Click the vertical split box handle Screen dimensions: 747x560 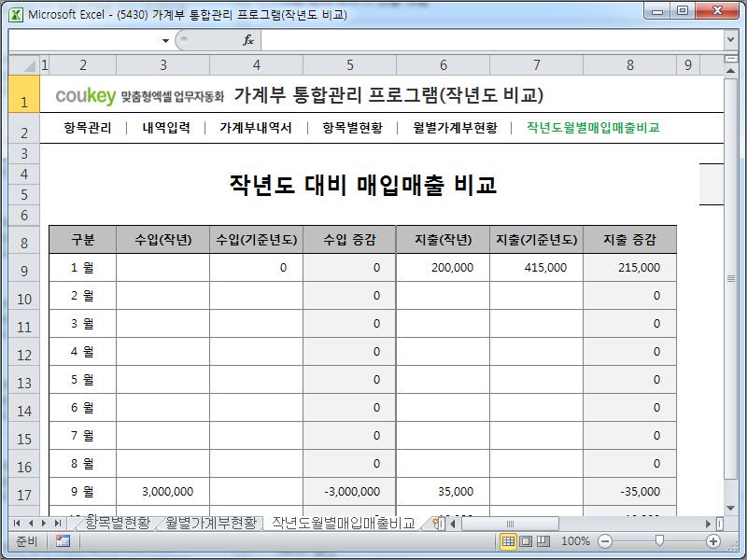tap(730, 59)
